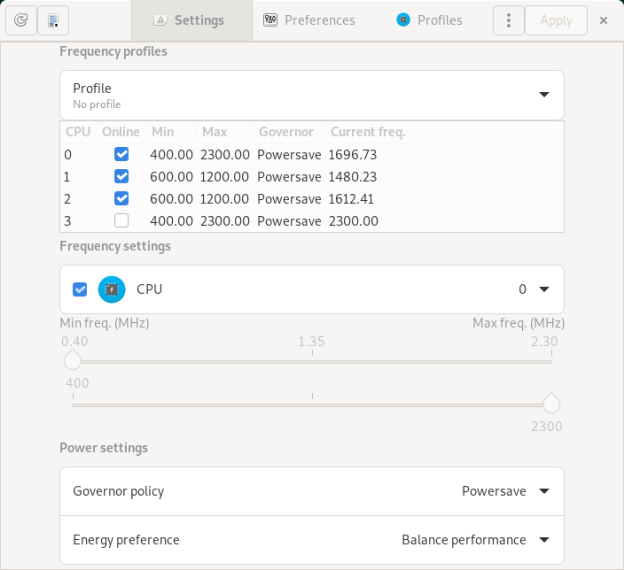Viewport: 624px width, 570px height.
Task: Open the Preferences tab
Action: pos(309,20)
